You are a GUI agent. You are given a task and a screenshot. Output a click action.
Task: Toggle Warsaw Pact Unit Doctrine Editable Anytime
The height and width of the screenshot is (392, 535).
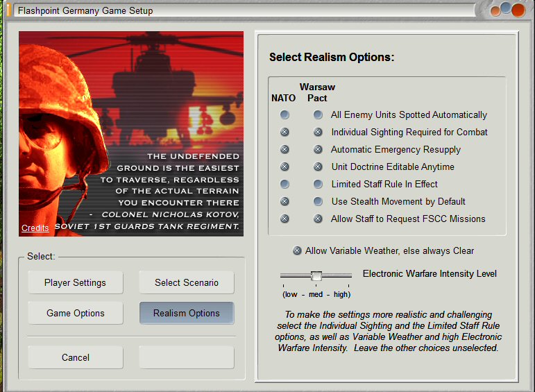(x=318, y=167)
